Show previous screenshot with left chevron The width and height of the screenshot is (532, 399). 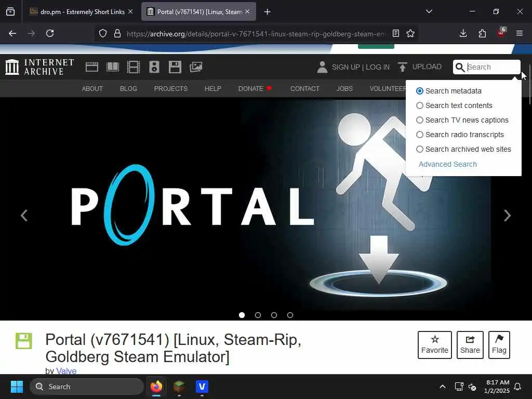(x=24, y=215)
